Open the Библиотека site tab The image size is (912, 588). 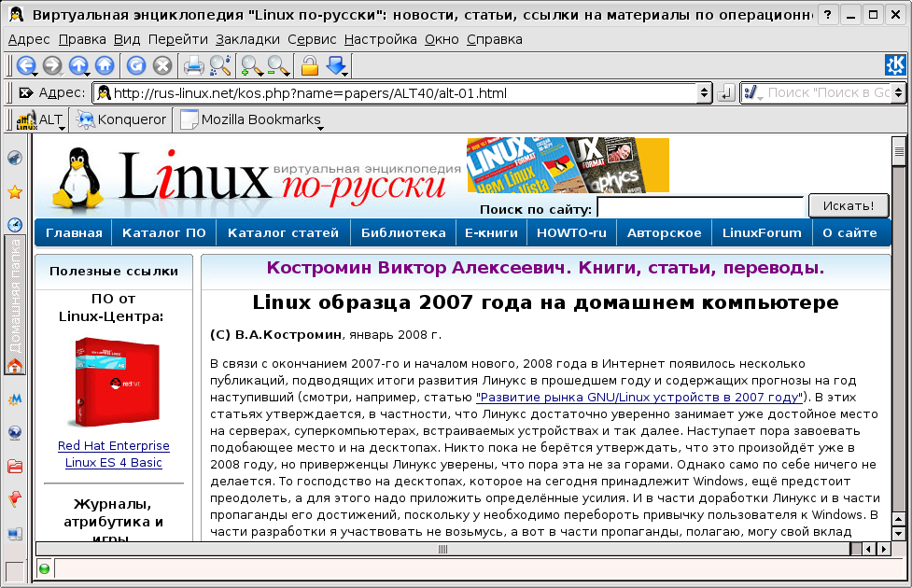click(403, 232)
